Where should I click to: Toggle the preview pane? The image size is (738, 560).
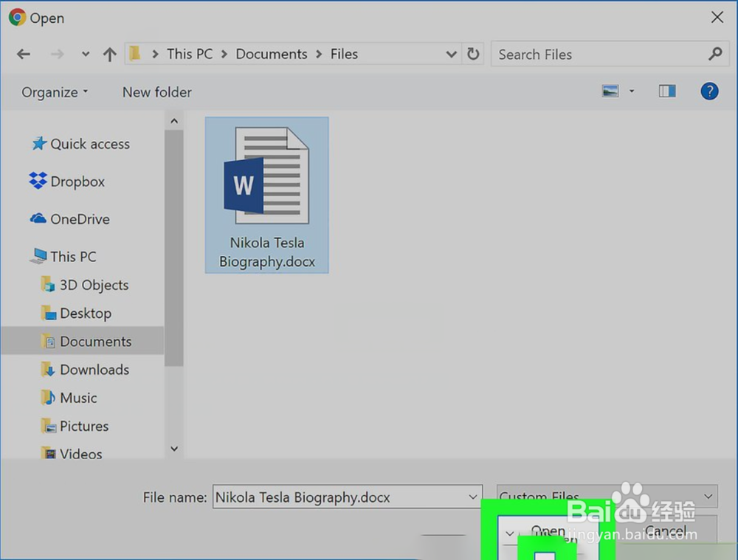pyautogui.click(x=667, y=91)
